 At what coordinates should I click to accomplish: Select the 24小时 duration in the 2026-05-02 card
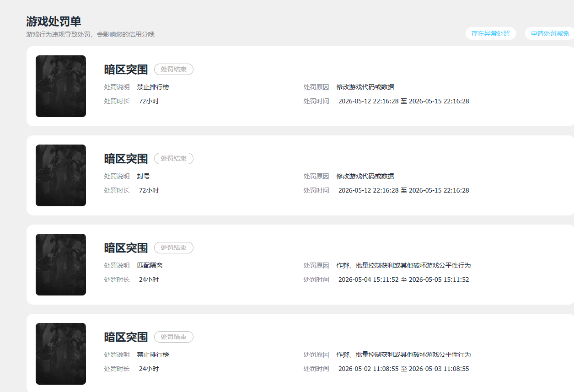[x=149, y=369]
